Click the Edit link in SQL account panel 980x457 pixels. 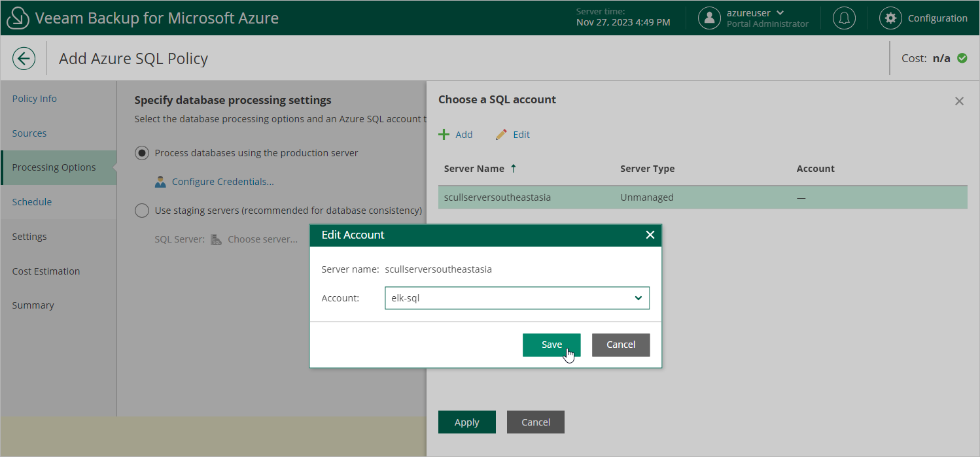(x=521, y=134)
